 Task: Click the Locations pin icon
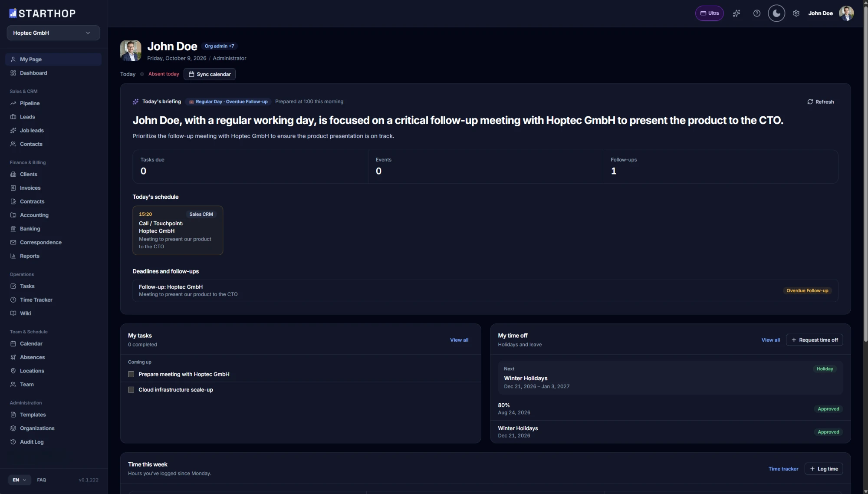pos(13,371)
